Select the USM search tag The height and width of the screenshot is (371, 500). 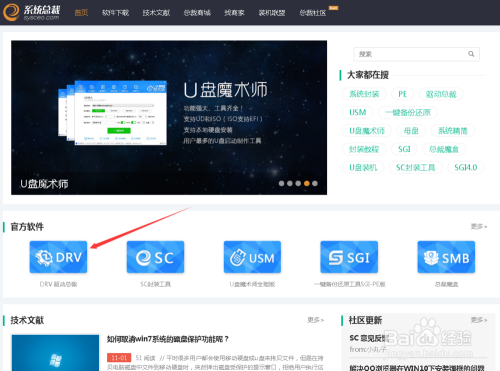point(358,112)
